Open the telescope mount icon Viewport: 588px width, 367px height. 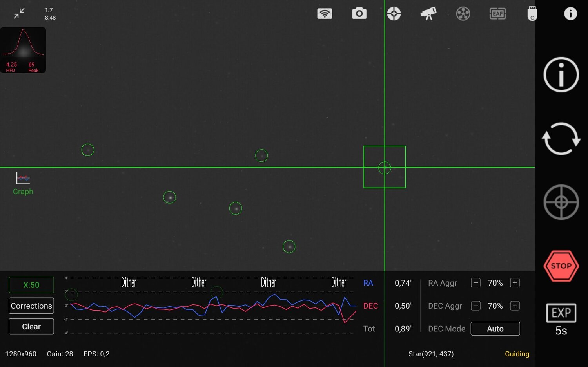(428, 13)
